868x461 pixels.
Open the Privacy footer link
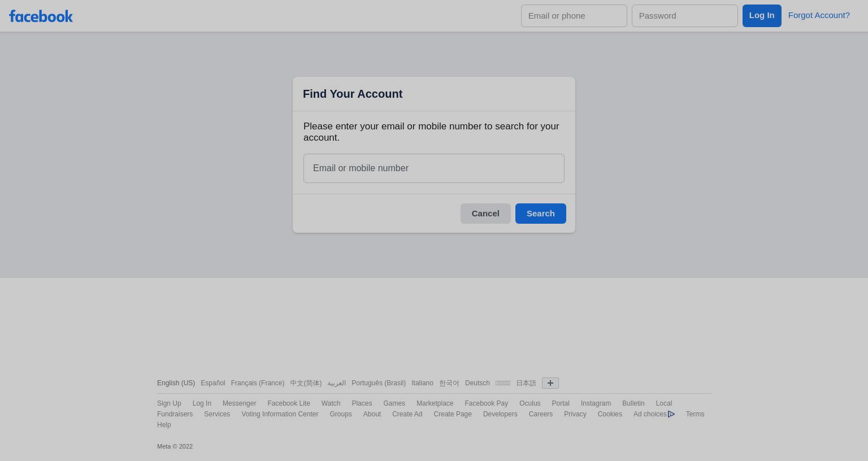(x=575, y=414)
